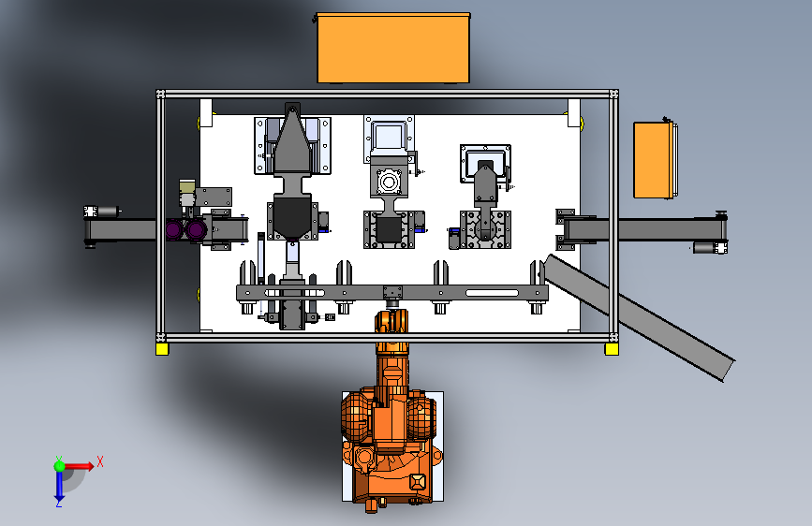This screenshot has height=526, width=812.
Task: Select the middle station with the circular flange
Action: (389, 182)
